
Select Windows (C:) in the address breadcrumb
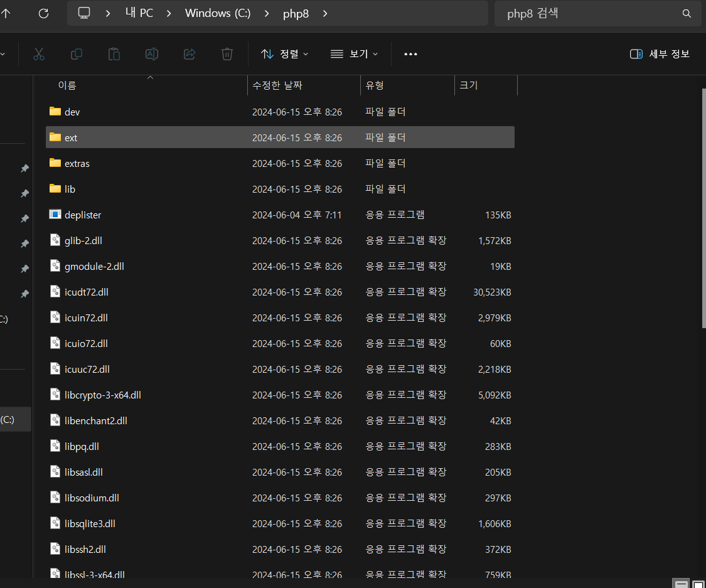pos(218,13)
